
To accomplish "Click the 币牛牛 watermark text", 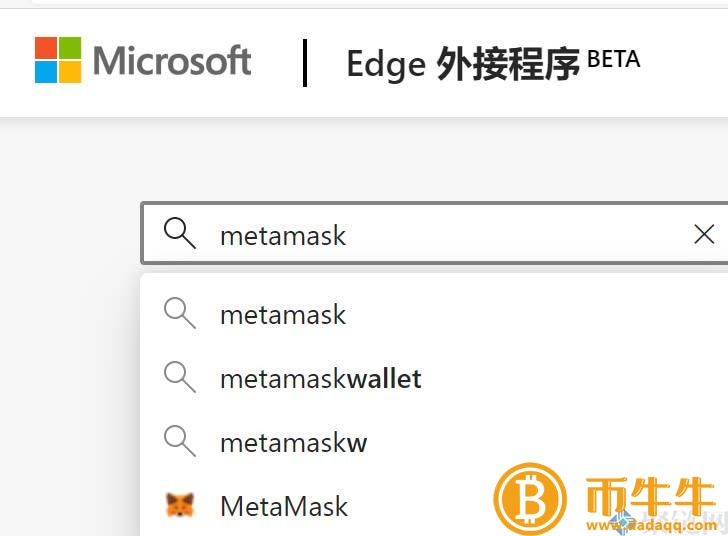I will [650, 495].
